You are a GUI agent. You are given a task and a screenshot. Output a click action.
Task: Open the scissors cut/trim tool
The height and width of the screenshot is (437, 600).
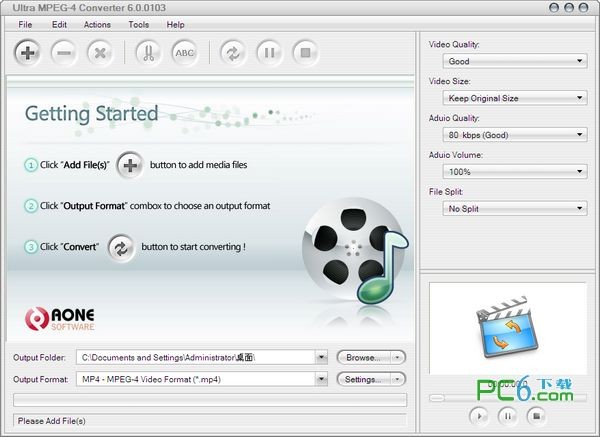click(148, 52)
